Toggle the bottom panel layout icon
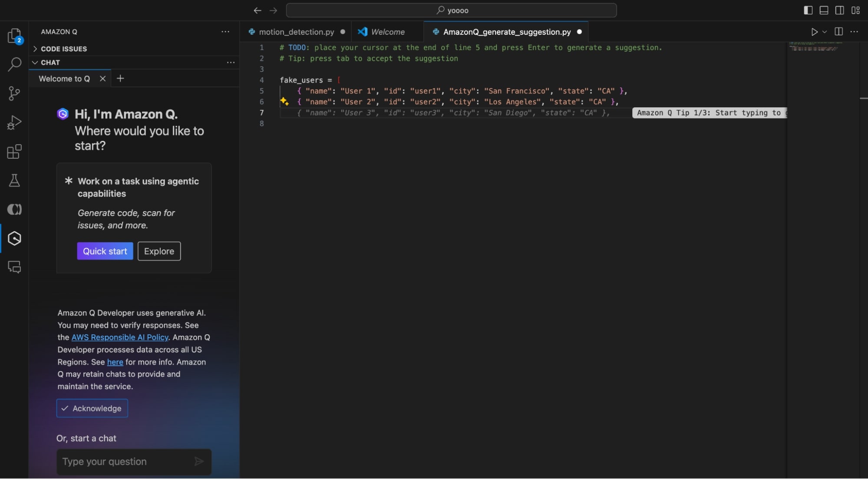 (824, 10)
